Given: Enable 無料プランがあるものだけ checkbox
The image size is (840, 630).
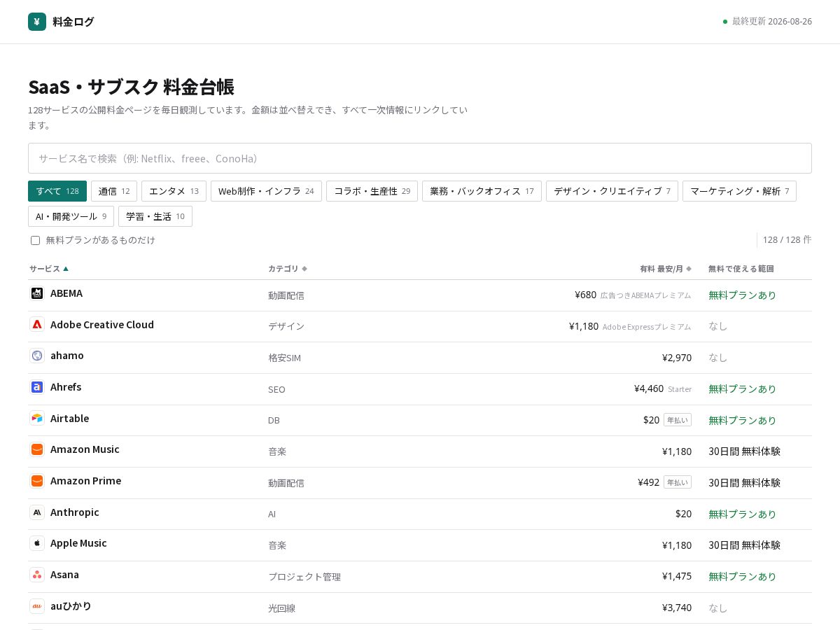Looking at the screenshot, I should click(x=35, y=240).
